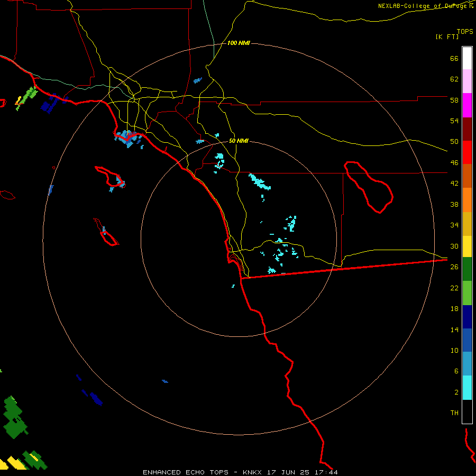Click the light blue legend swatch

467,364
